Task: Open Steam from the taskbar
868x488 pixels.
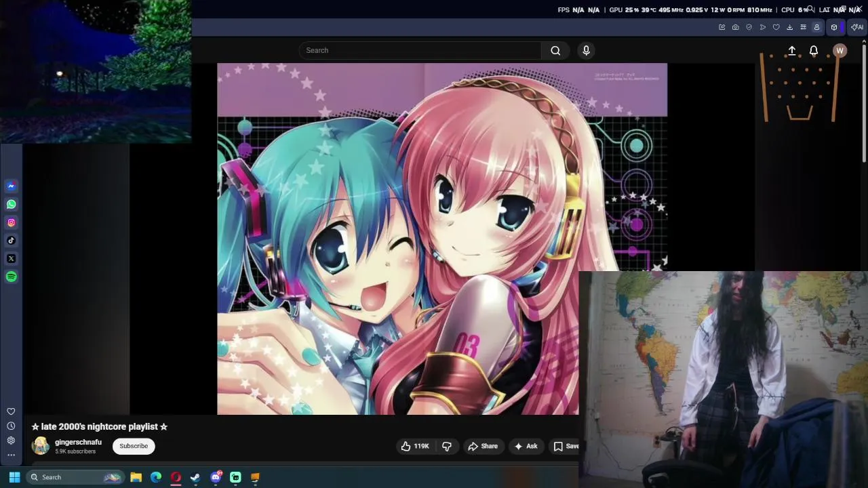Action: click(x=195, y=477)
